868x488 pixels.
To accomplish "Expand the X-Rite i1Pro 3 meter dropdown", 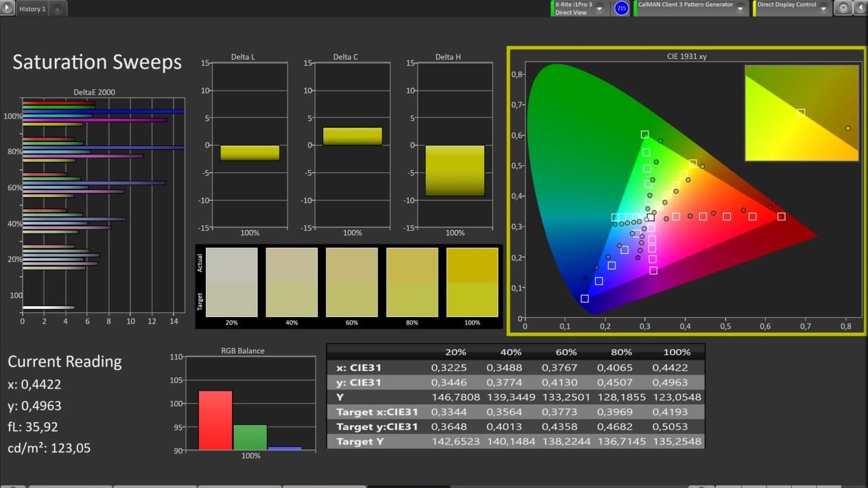I will tap(599, 8).
